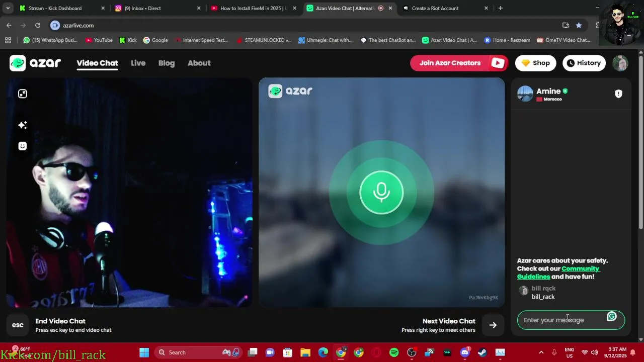Screen dimensions: 644x362
Task: Open the Home - Restream bookmark
Action: (x=507, y=40)
